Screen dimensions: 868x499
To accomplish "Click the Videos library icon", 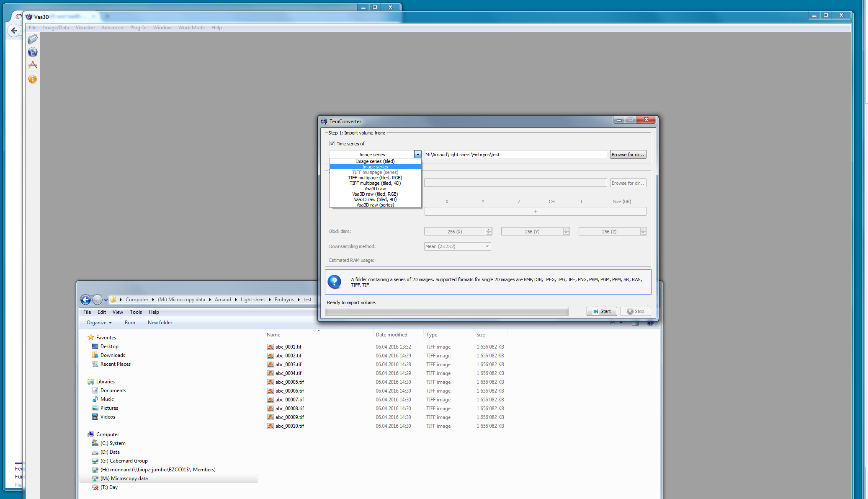I will pos(95,416).
